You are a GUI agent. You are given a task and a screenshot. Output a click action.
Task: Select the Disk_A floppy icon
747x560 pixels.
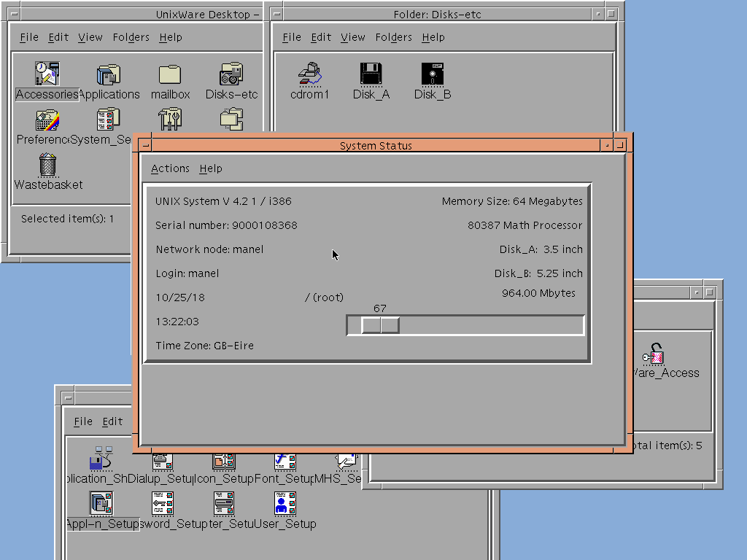tap(371, 74)
